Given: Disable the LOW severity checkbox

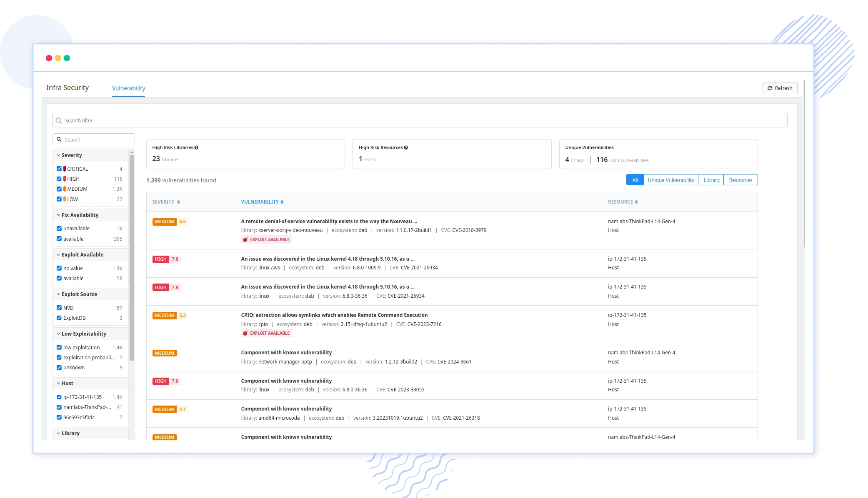Looking at the screenshot, I should pos(59,198).
